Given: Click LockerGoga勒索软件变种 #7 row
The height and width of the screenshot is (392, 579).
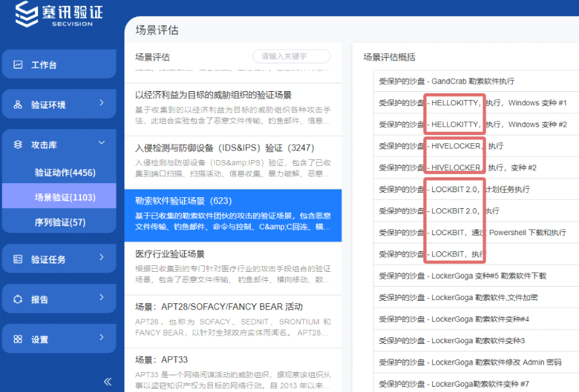Looking at the screenshot, I should [x=476, y=384].
